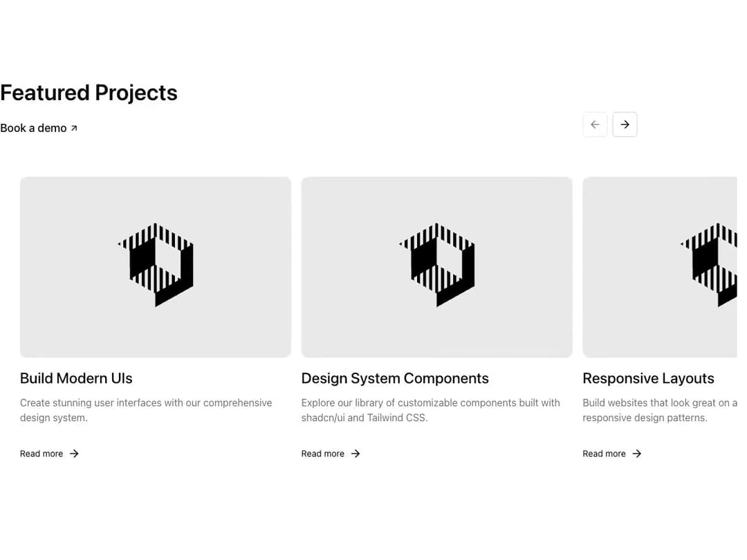The image size is (747, 560).
Task: Select the Design System Components title
Action: point(395,379)
